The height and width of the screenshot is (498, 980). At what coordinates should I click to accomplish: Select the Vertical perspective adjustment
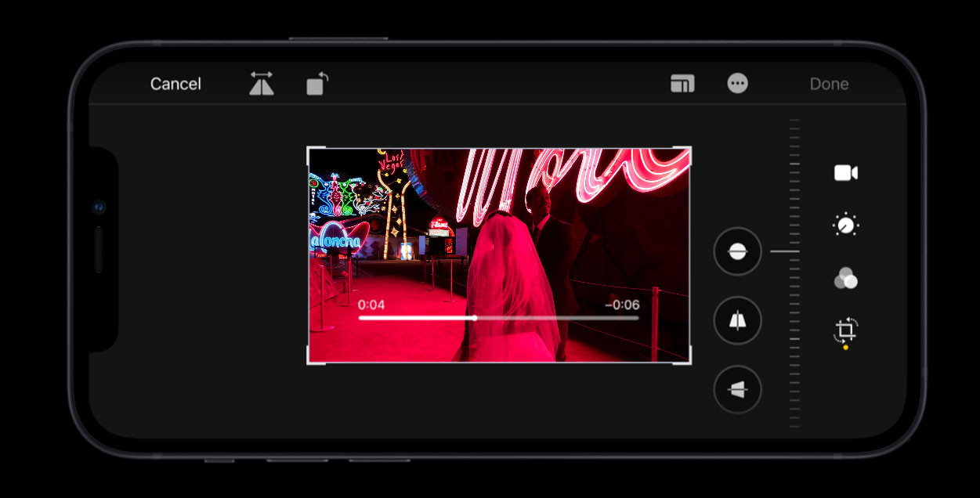737,320
